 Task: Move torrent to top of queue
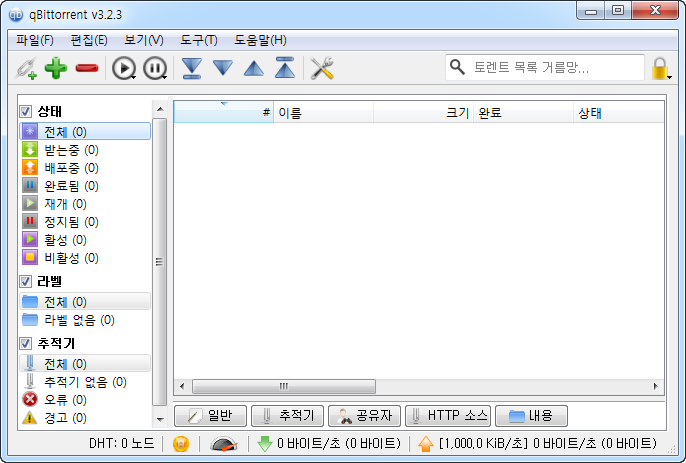click(285, 68)
